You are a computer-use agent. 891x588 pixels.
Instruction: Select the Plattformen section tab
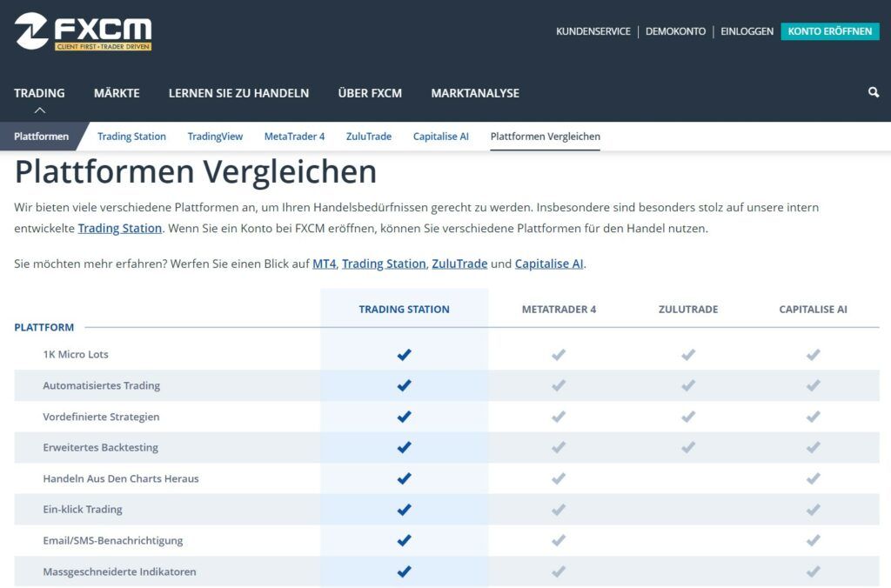click(x=42, y=137)
